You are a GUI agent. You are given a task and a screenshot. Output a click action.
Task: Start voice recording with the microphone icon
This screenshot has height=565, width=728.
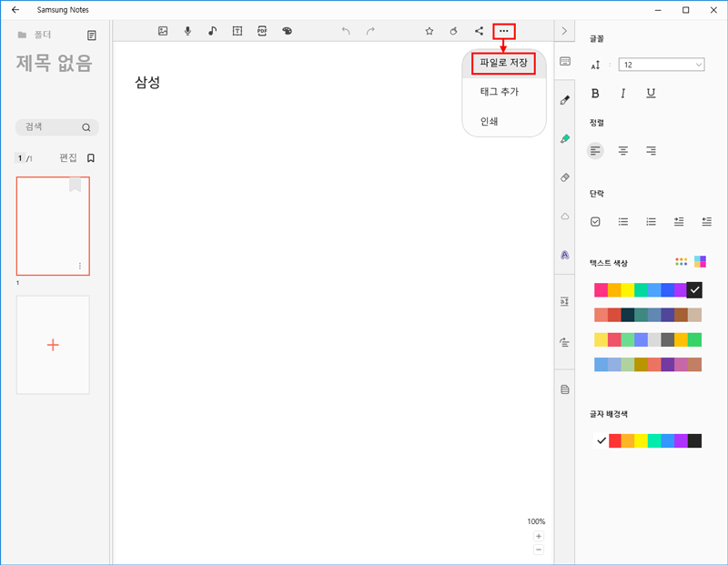click(x=187, y=31)
